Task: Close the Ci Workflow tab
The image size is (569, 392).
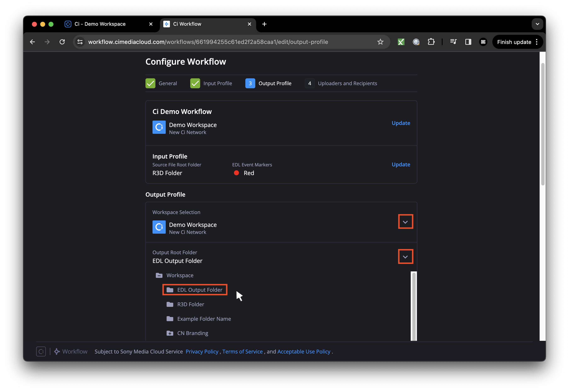Action: click(x=249, y=24)
